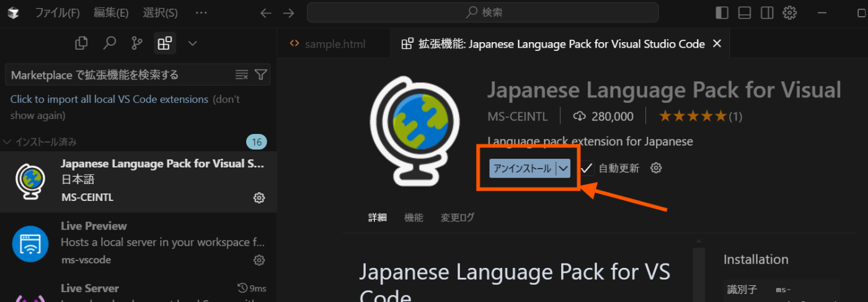Click the 280,000 install count
Screen dimensions: 868x302
click(604, 116)
